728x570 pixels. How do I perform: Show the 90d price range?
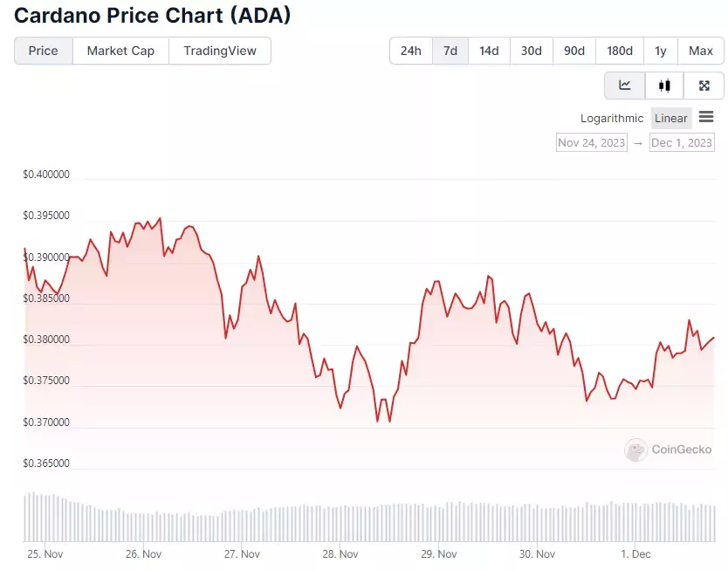[x=574, y=51]
